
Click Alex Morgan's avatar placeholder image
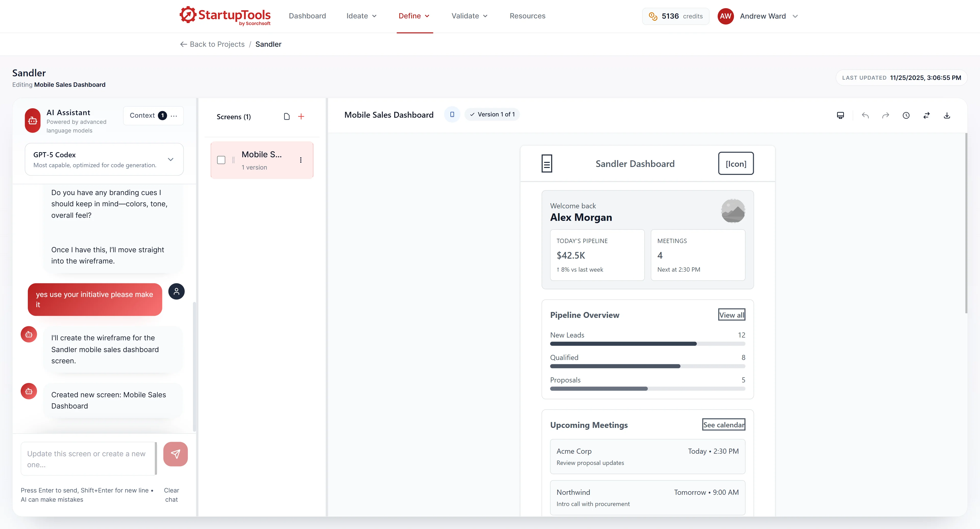[733, 211]
